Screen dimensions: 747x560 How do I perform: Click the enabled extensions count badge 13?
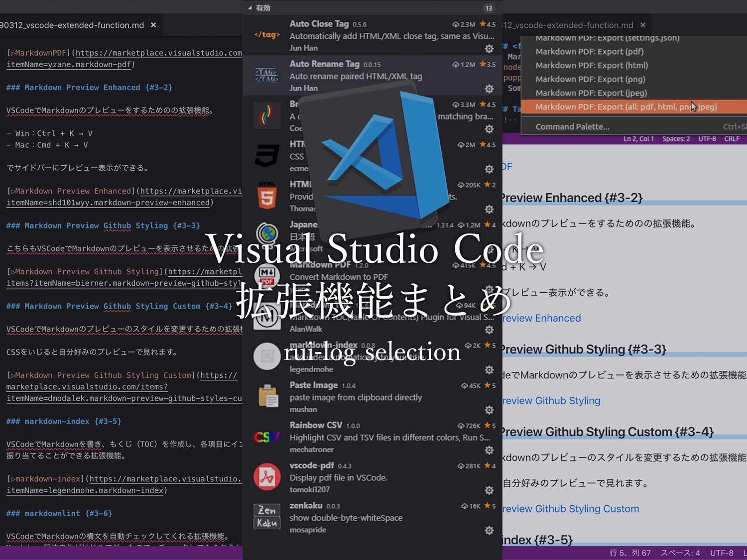tap(489, 8)
